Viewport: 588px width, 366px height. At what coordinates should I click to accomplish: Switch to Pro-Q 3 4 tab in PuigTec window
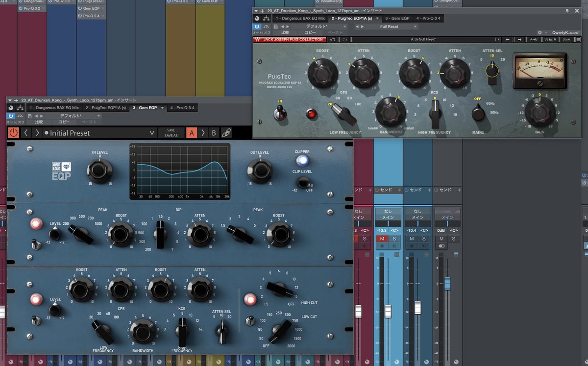[428, 18]
